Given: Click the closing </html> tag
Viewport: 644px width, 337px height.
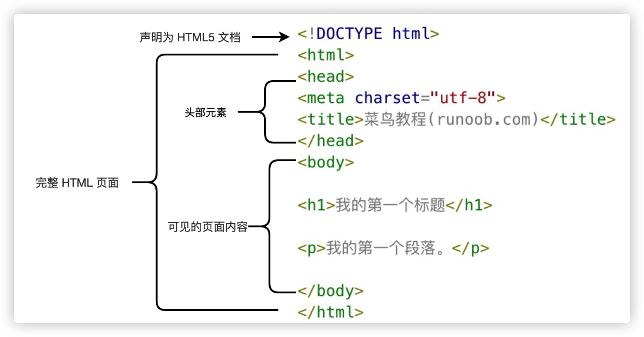Looking at the screenshot, I should (x=330, y=312).
